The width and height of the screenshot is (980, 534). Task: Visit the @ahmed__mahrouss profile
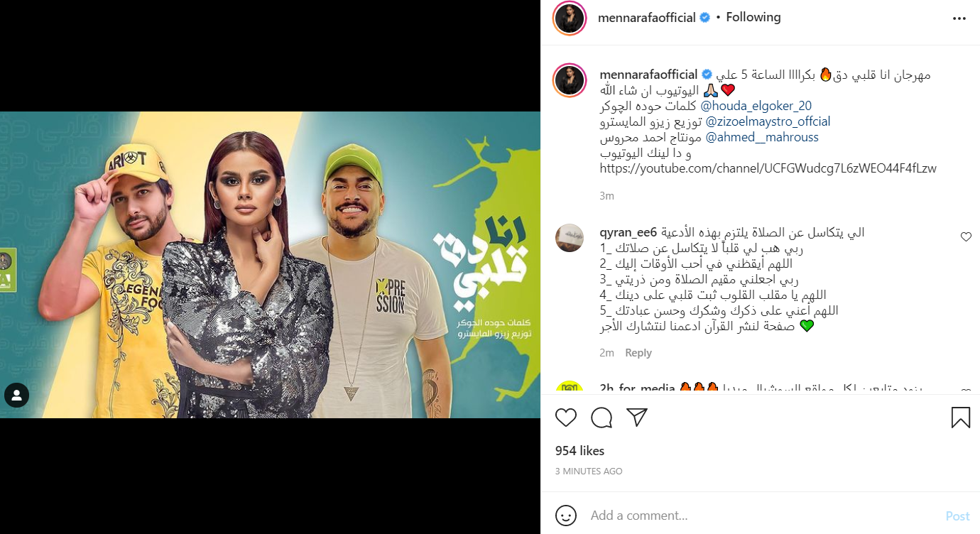coord(762,137)
